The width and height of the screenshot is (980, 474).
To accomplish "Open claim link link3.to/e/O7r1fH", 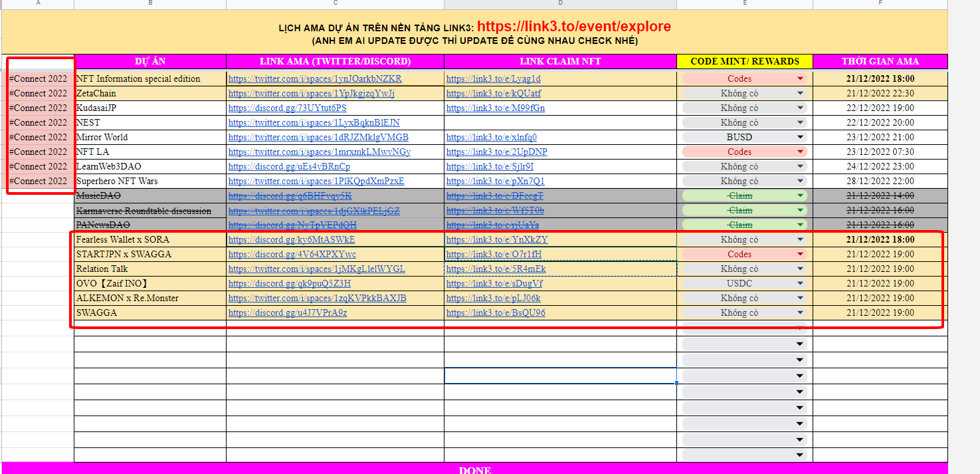I will 494,254.
